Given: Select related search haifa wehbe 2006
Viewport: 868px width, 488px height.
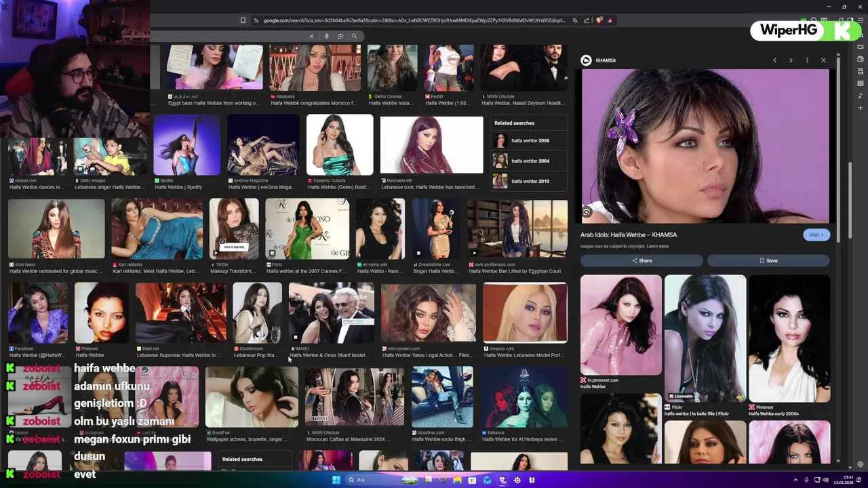Looking at the screenshot, I should tap(530, 140).
